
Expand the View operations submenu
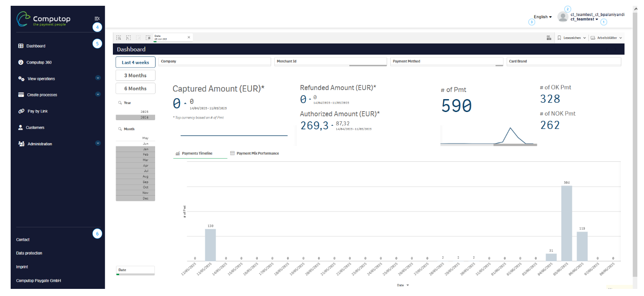tap(98, 78)
